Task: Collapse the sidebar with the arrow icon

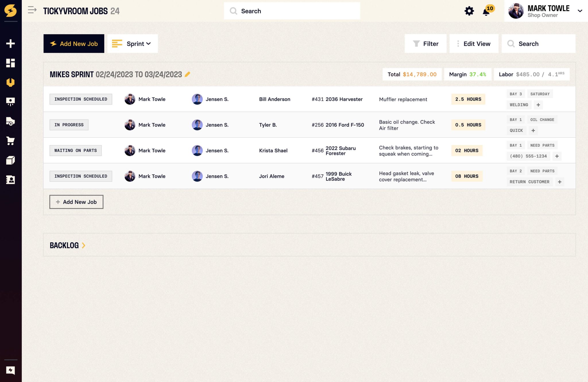Action: click(32, 10)
